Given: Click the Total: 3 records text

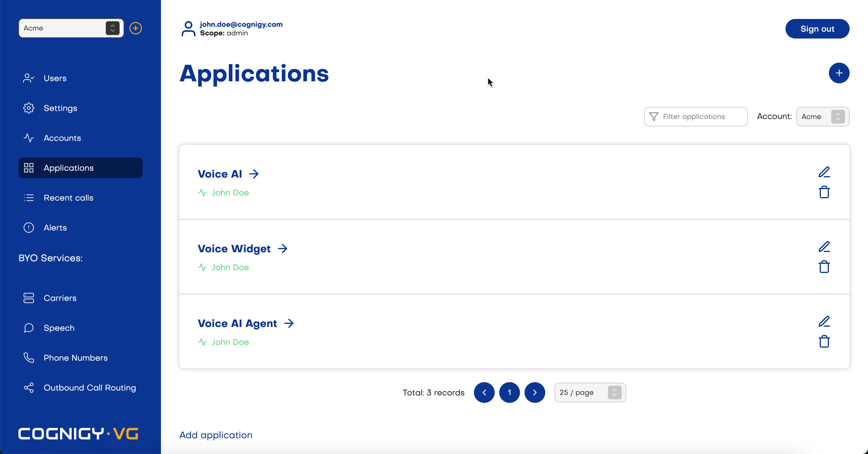Looking at the screenshot, I should tap(433, 393).
